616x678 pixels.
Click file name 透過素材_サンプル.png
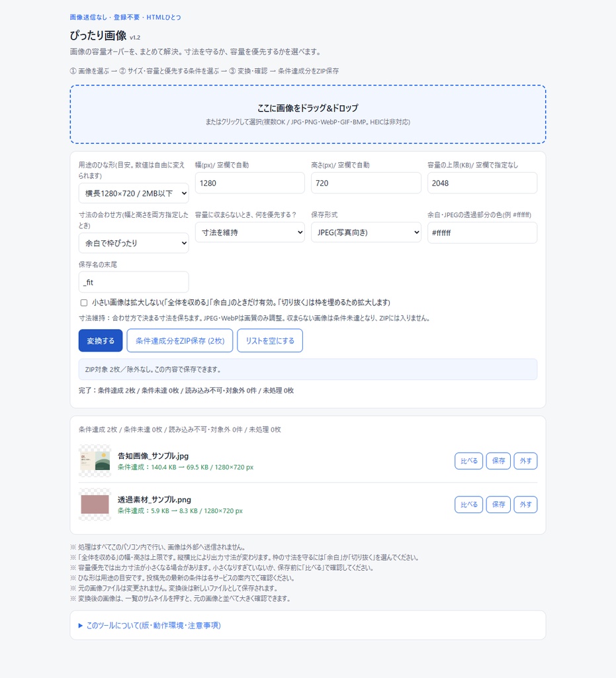(x=154, y=499)
